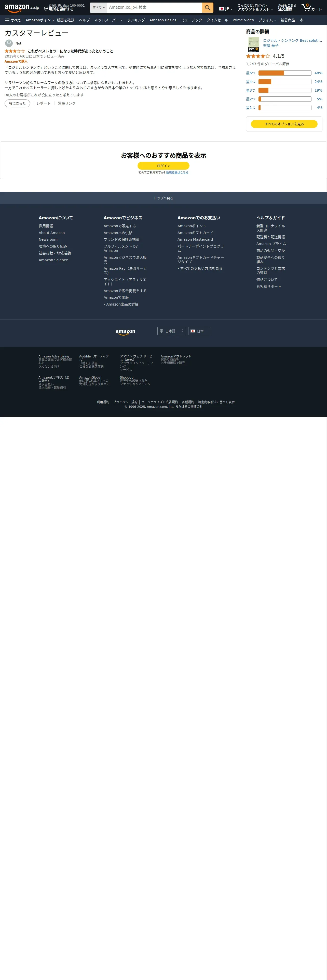Open the すべて hamburger menu
This screenshot has width=327, height=980.
pyautogui.click(x=13, y=20)
